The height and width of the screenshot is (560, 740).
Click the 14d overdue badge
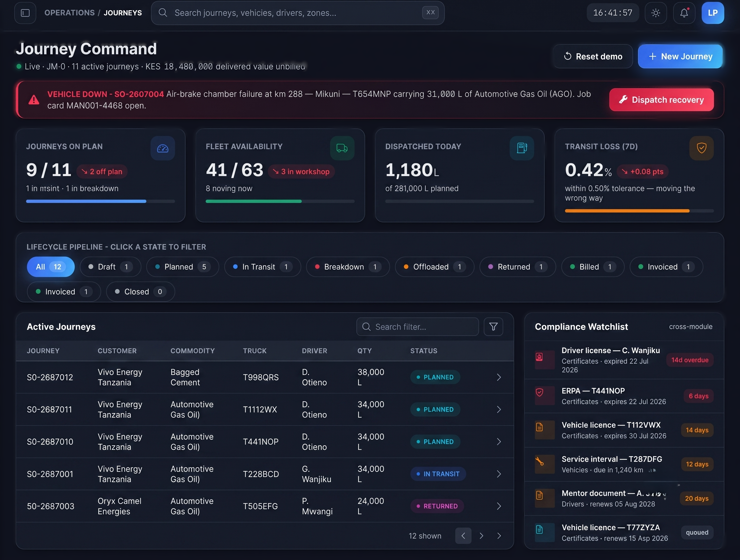click(x=689, y=360)
